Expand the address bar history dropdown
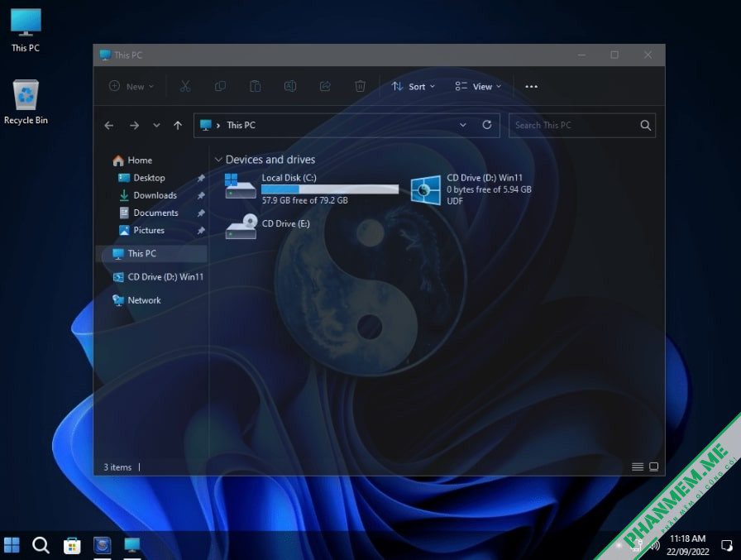Screen dimensions: 741x560 point(463,125)
